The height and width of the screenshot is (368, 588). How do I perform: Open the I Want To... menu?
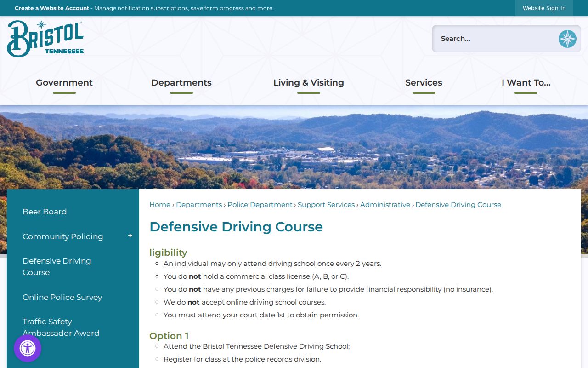pyautogui.click(x=526, y=83)
